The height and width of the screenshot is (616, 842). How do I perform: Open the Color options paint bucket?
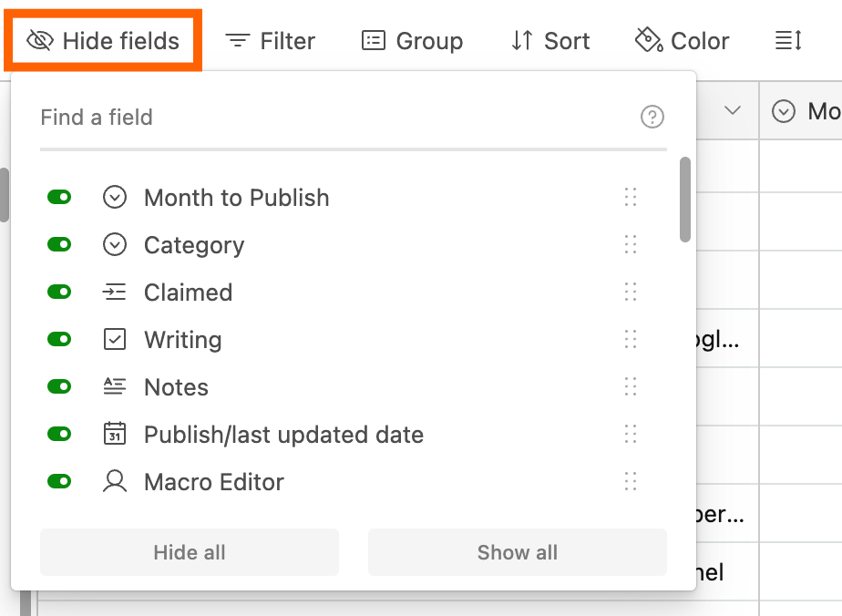[682, 41]
